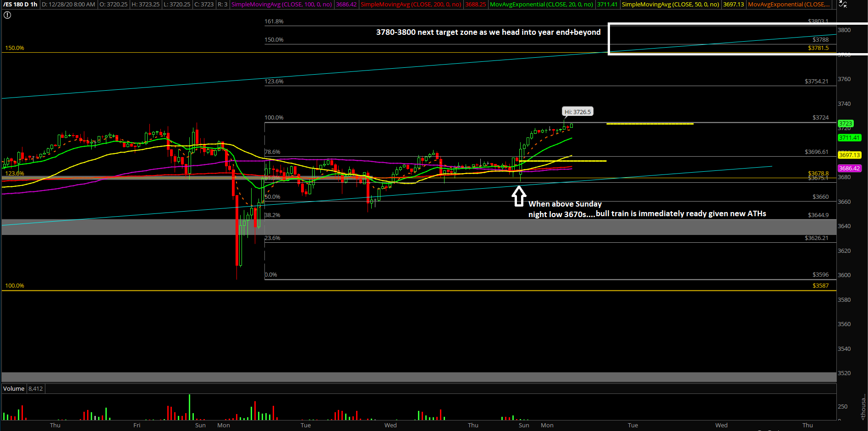
Task: Click the yellow 3697.13 study value in header
Action: [733, 4]
